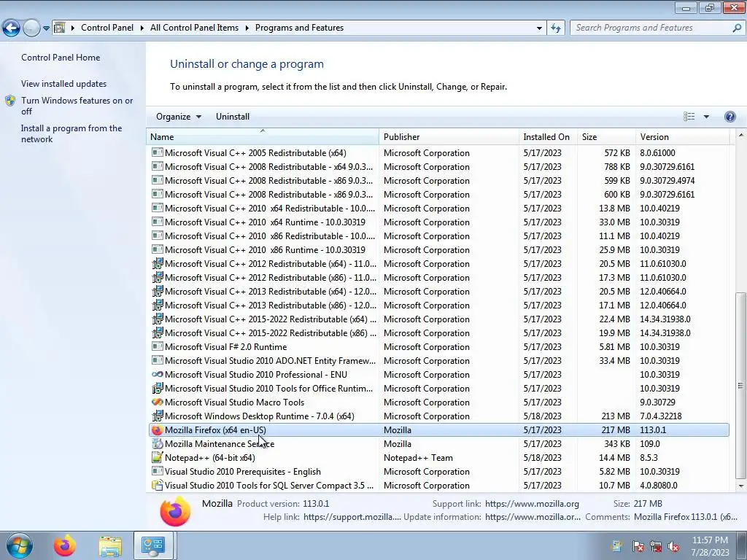Click version 7.0.4.32218 cell

[x=661, y=416]
